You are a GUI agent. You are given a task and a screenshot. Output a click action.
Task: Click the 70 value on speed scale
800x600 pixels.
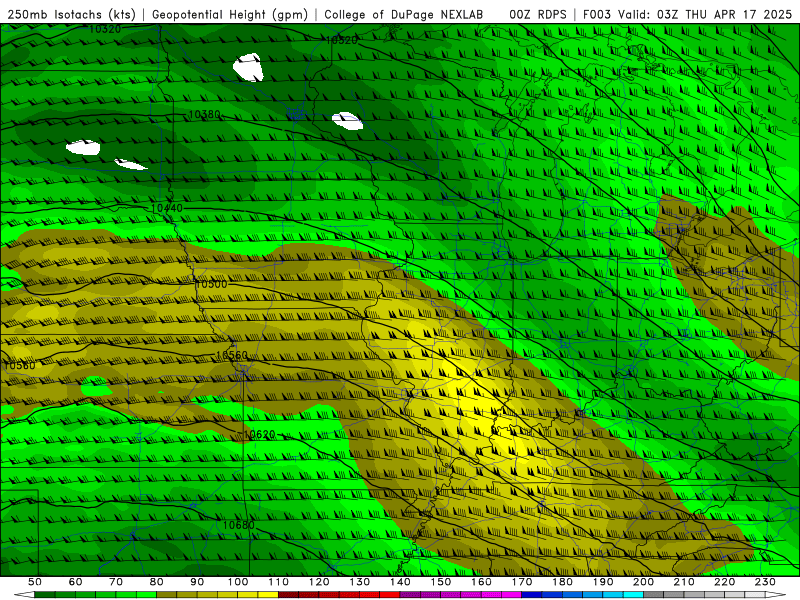(x=116, y=582)
